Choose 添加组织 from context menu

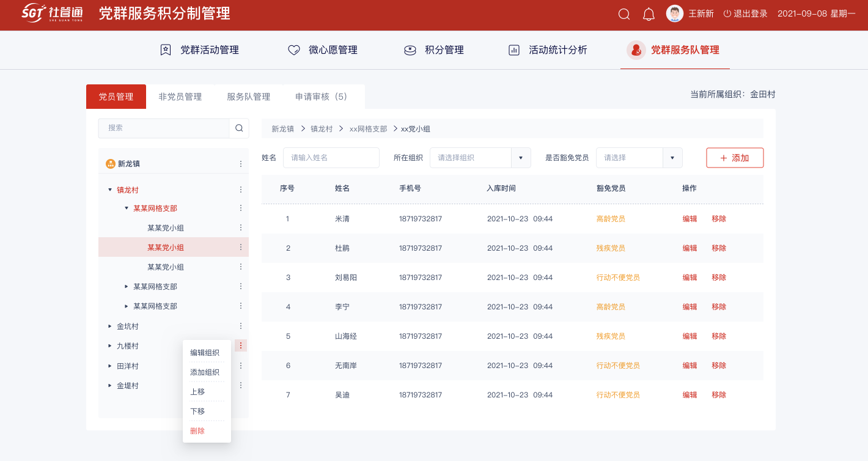205,372
